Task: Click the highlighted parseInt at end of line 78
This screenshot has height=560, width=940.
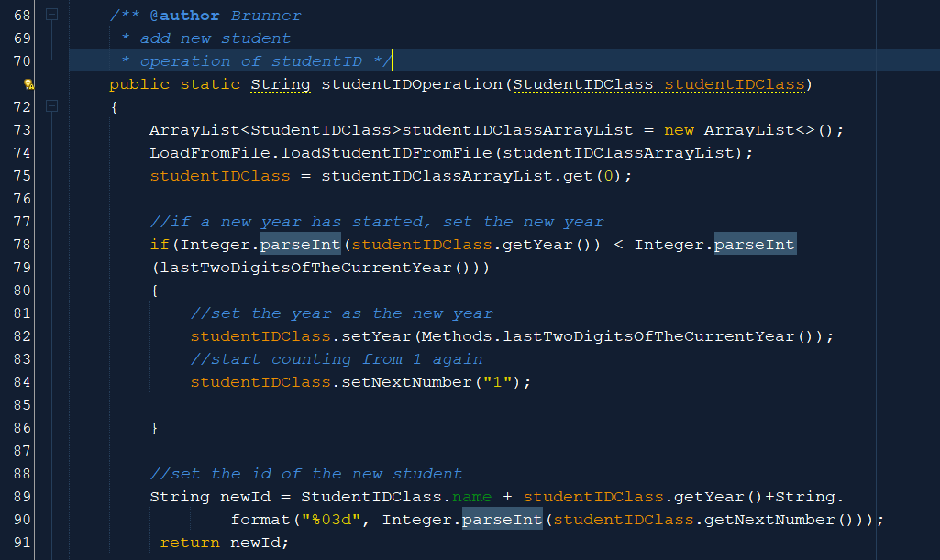Action: [x=754, y=245]
